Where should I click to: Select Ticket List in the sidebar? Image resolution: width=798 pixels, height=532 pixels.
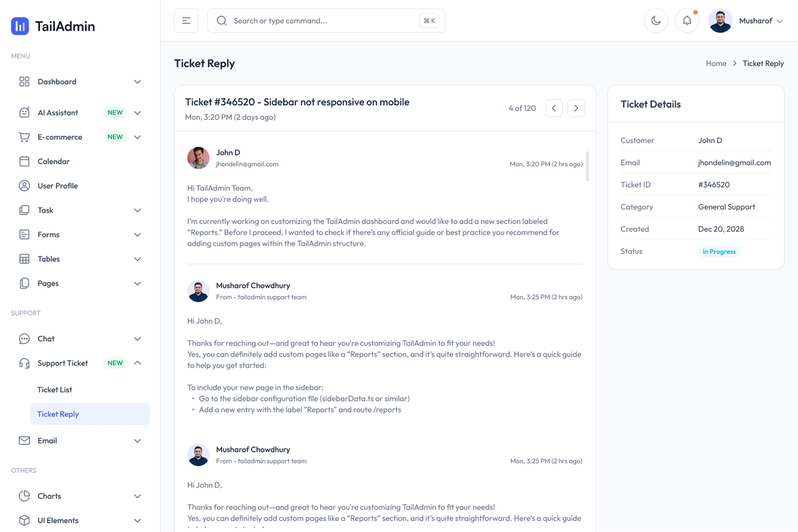pos(55,389)
